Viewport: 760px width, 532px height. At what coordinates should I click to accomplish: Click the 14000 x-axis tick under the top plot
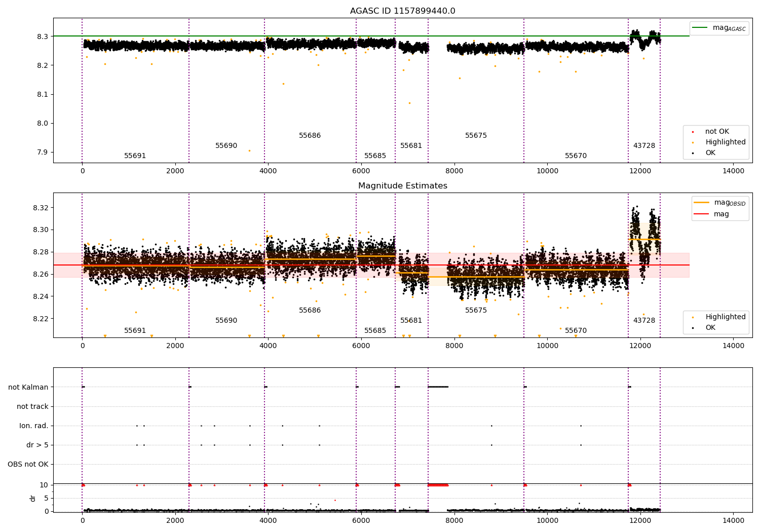click(733, 171)
